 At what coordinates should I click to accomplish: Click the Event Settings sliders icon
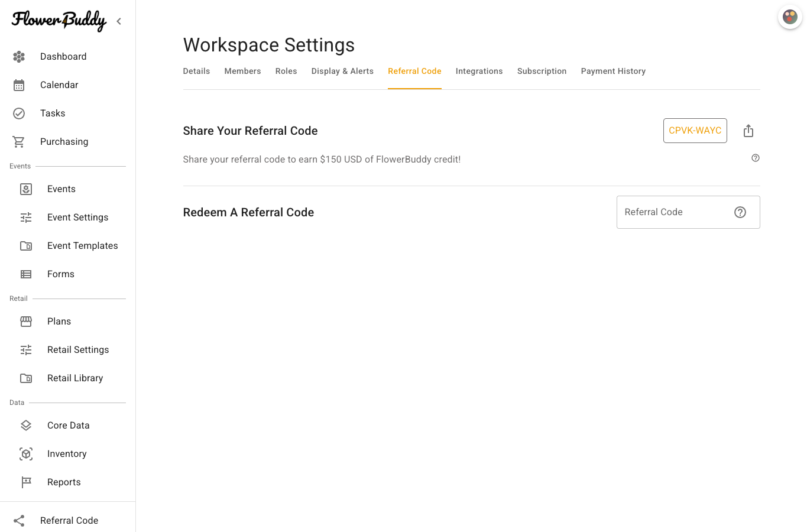point(26,218)
